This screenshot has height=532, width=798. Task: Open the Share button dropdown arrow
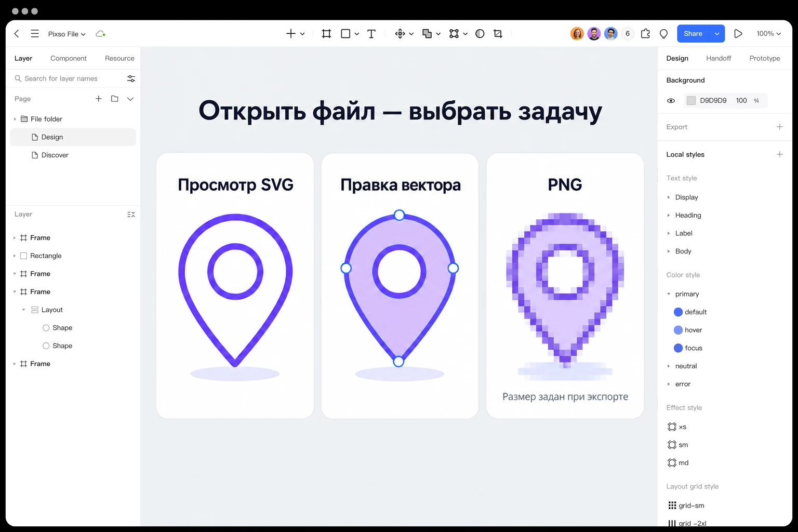[717, 34]
